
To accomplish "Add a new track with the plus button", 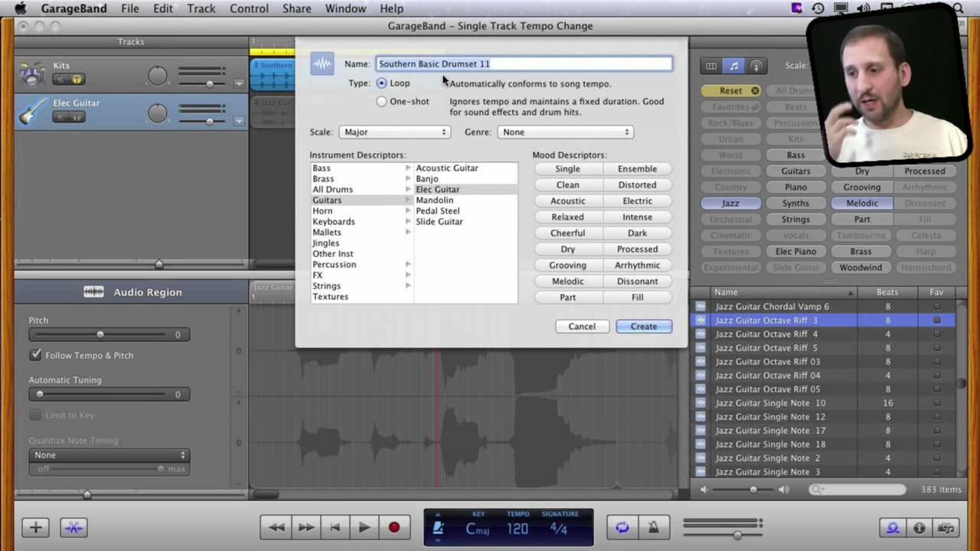I will click(35, 527).
